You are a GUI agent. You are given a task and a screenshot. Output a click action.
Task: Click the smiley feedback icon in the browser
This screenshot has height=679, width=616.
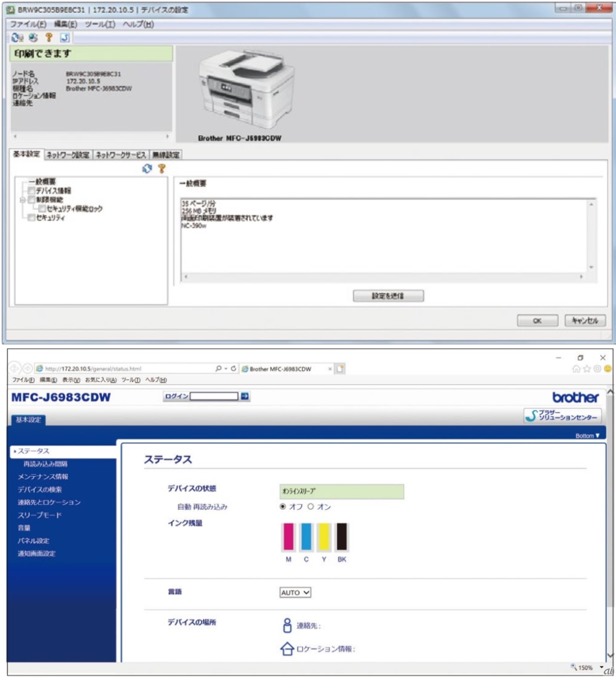pyautogui.click(x=608, y=369)
